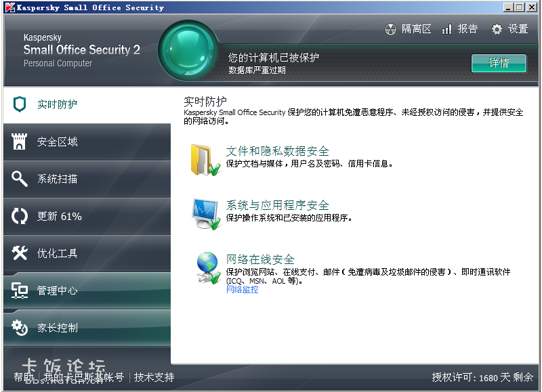The height and width of the screenshot is (392, 542).
Task: Click the wrench tools icon for 优化工具
Action: [x=20, y=253]
